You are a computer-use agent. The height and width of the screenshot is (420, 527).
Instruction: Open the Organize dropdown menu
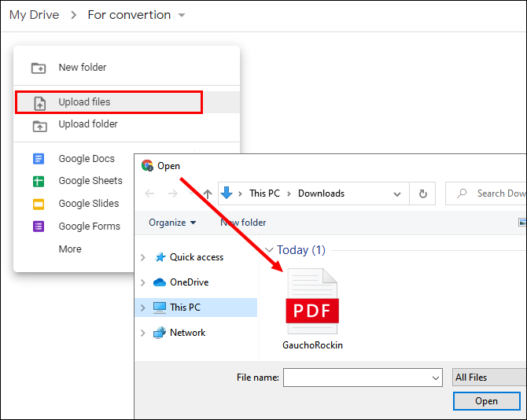(x=172, y=223)
